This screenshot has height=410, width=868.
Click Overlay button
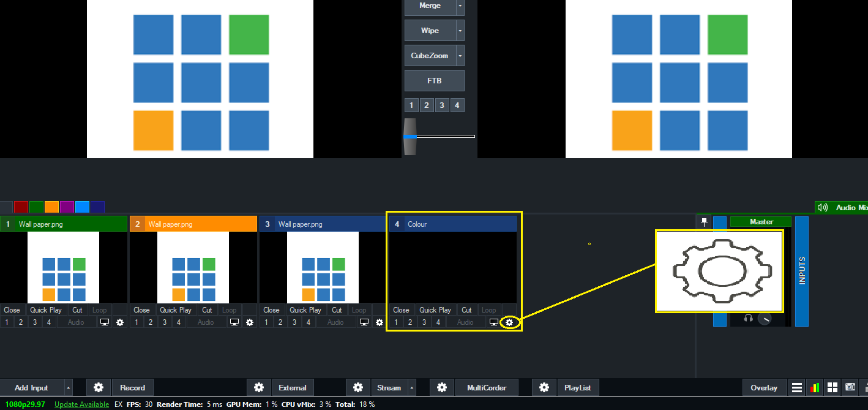pyautogui.click(x=764, y=387)
